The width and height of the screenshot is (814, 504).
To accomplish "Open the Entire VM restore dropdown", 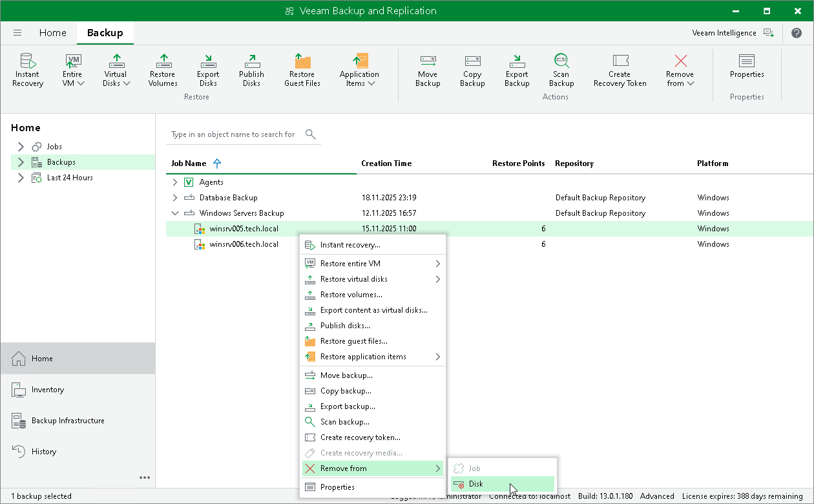I will point(73,70).
